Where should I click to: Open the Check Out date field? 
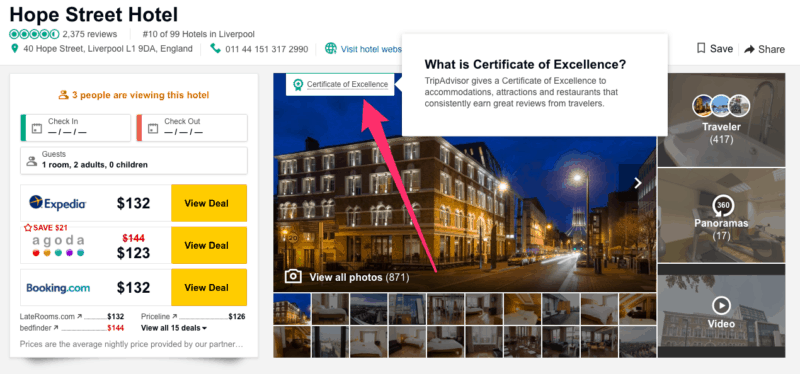click(192, 128)
